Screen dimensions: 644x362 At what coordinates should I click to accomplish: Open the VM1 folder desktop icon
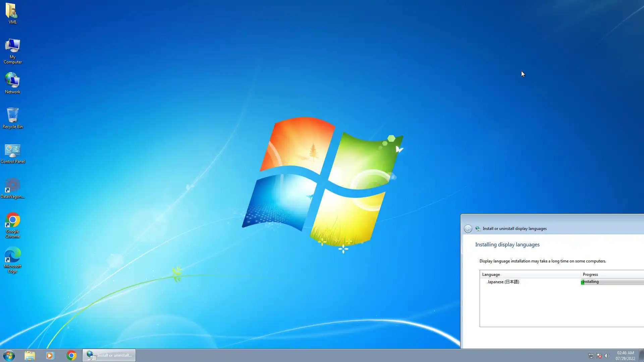[x=12, y=13]
